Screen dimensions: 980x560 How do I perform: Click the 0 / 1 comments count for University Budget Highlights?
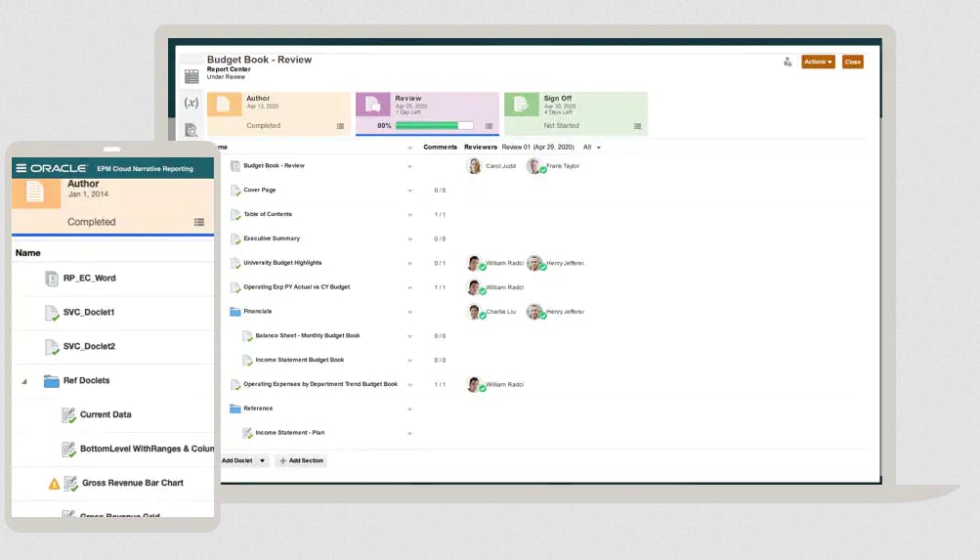point(440,264)
